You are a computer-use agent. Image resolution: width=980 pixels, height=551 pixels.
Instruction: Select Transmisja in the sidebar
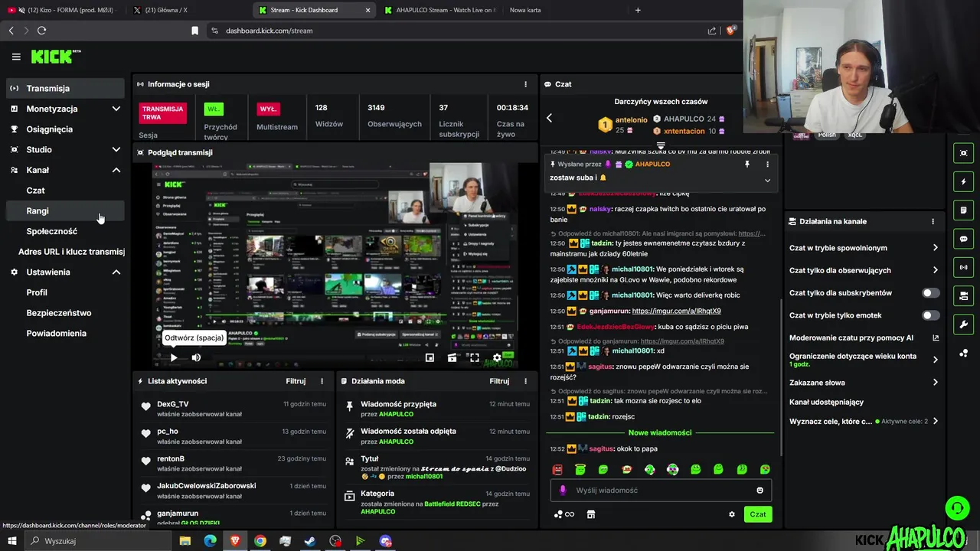pyautogui.click(x=65, y=88)
